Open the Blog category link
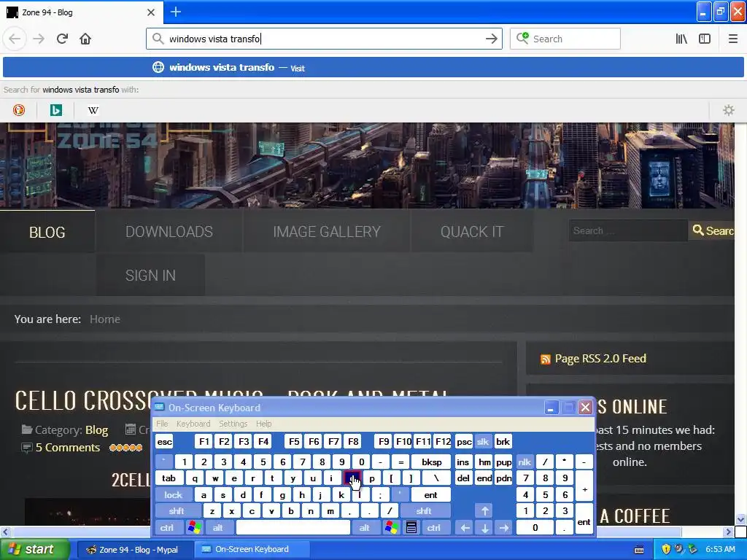 point(97,430)
